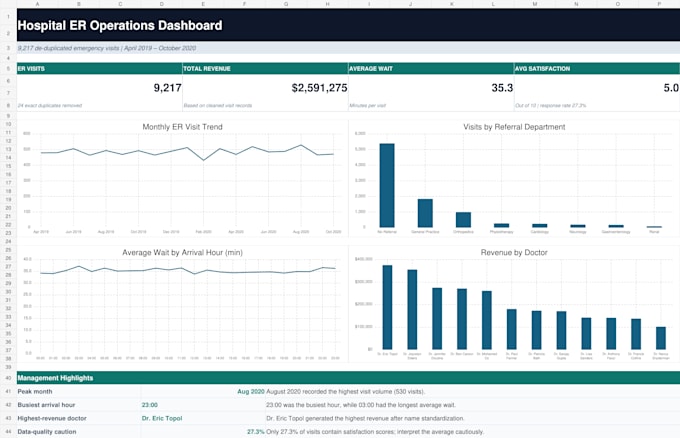Viewport: 680px width, 438px height.
Task: Click the Dr. Mohamed revenue bar
Action: coord(487,320)
